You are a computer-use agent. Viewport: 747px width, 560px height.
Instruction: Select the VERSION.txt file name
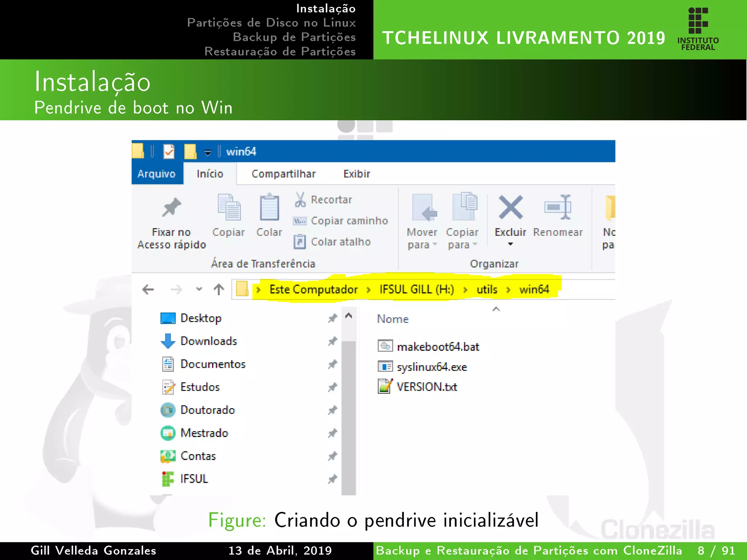tap(427, 386)
